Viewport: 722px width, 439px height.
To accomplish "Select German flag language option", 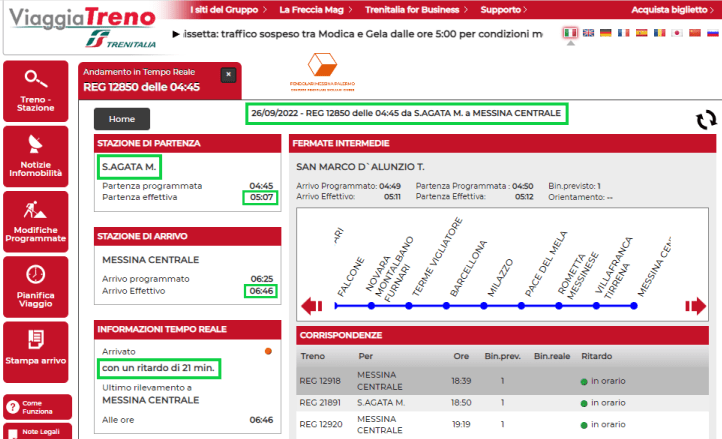I will click(x=605, y=33).
